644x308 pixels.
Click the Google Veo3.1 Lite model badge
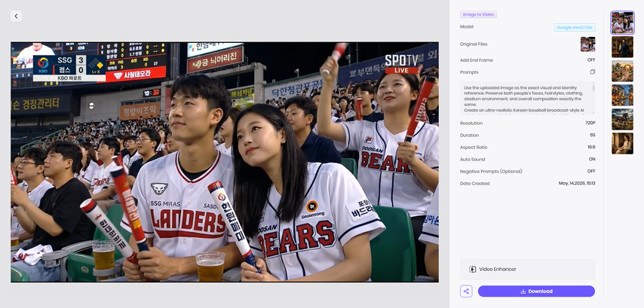(575, 27)
